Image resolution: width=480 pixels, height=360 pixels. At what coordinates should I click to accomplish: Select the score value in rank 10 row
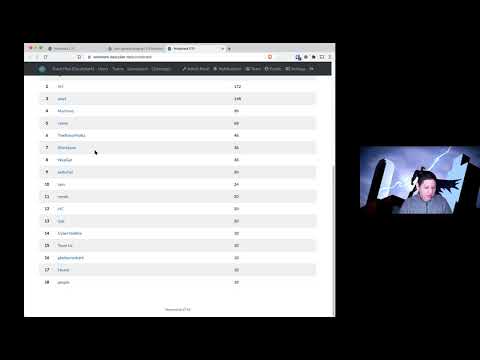236,184
